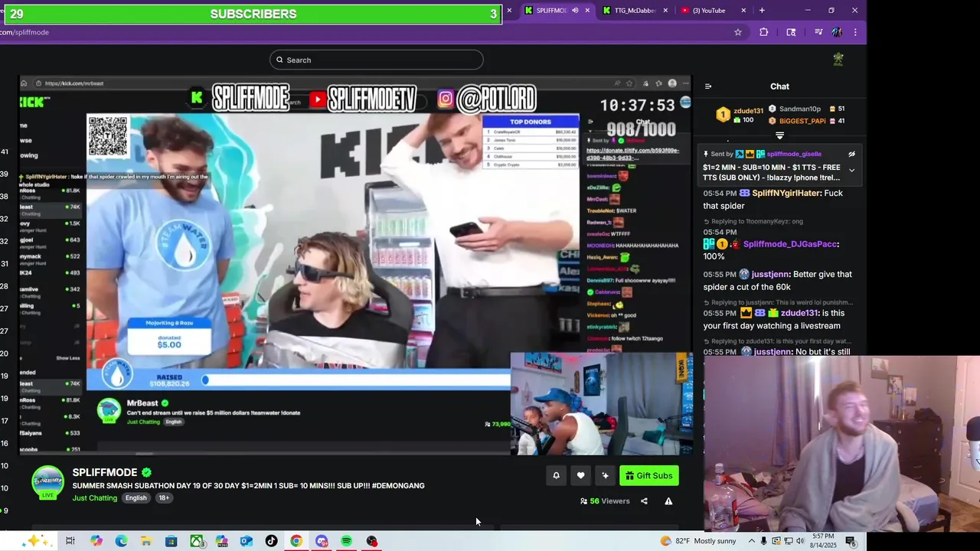Open the clock showing 5:57 PM
The image size is (980, 551).
824,541
